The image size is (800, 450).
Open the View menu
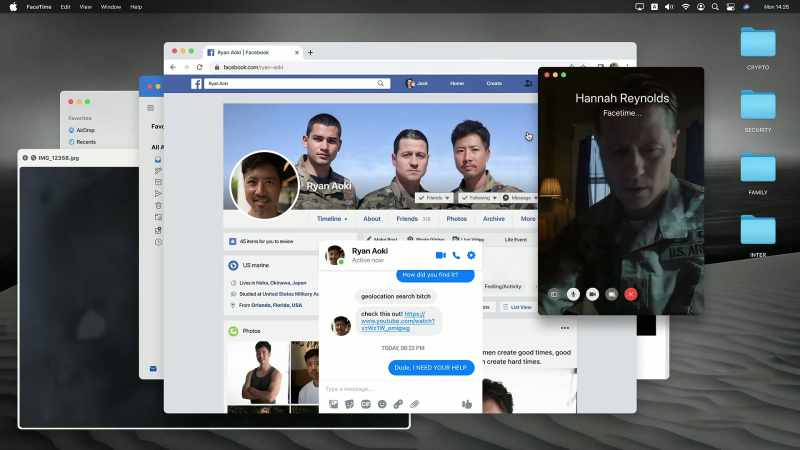(86, 7)
